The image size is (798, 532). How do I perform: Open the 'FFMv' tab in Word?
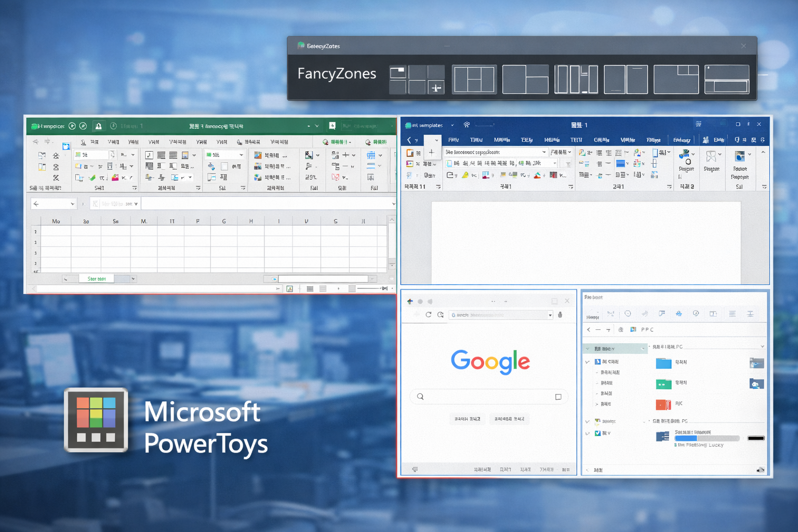click(x=454, y=140)
